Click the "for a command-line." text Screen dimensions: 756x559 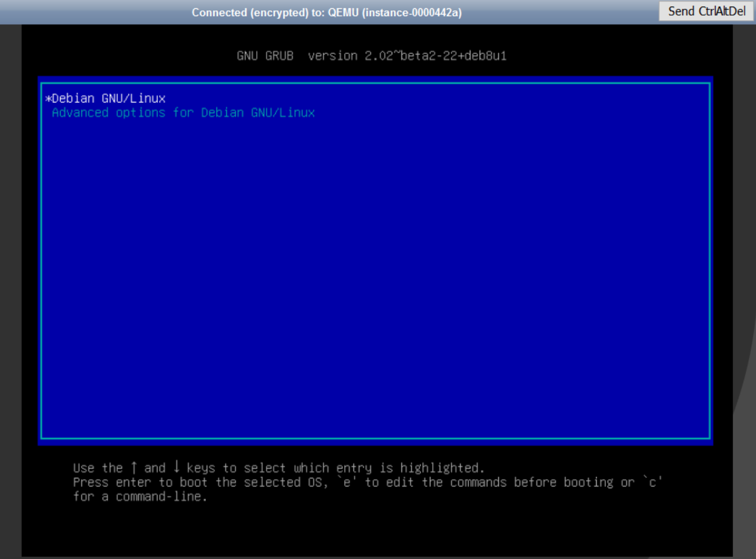tap(140, 497)
